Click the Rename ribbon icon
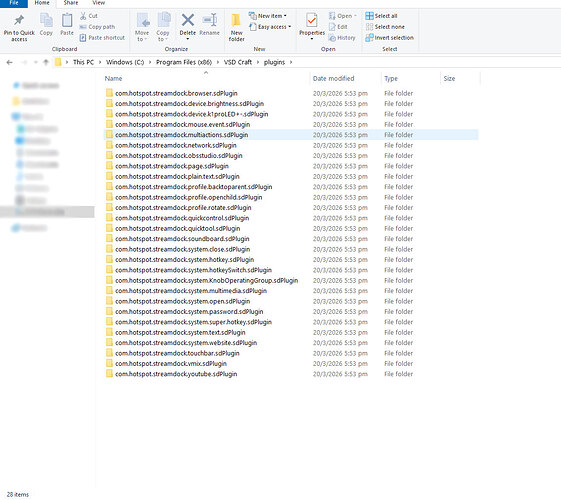 click(x=210, y=20)
